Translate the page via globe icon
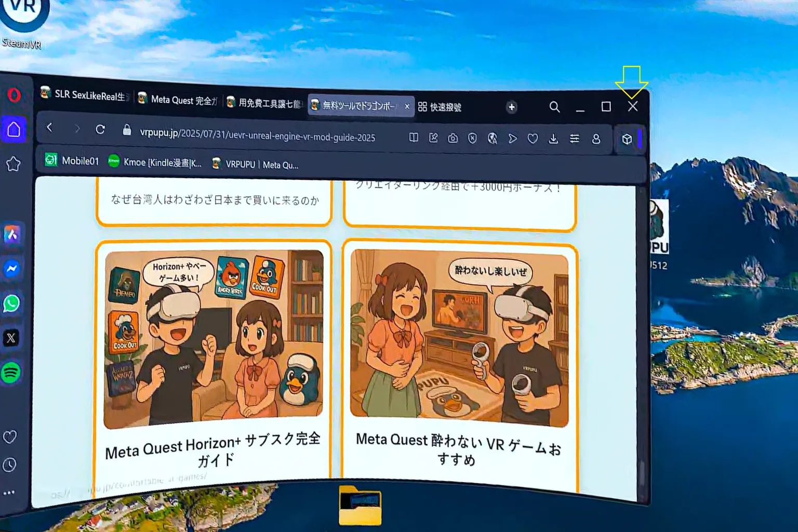798x532 pixels. pyautogui.click(x=493, y=138)
